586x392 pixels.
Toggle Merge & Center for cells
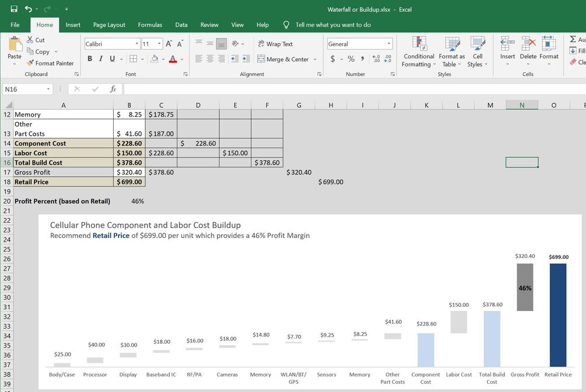coord(283,59)
